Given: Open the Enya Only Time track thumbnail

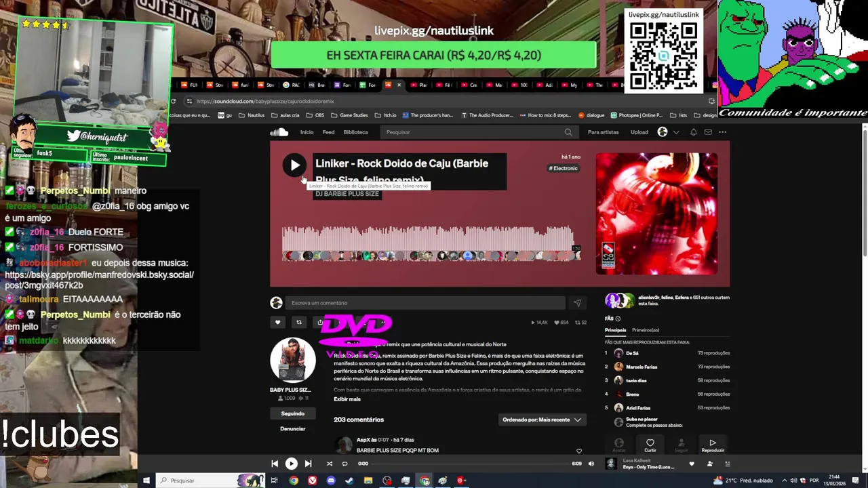Looking at the screenshot, I should pyautogui.click(x=611, y=464).
